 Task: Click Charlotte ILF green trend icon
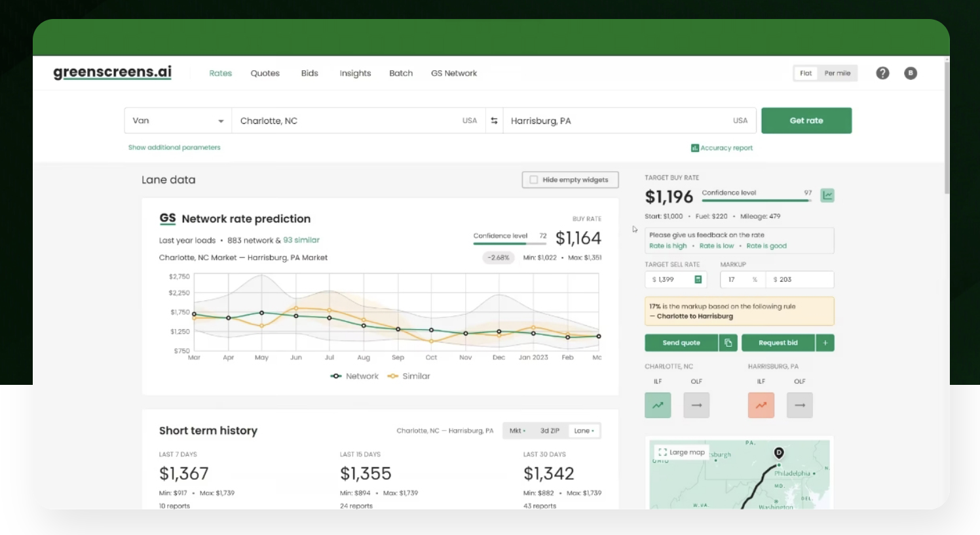[658, 405]
